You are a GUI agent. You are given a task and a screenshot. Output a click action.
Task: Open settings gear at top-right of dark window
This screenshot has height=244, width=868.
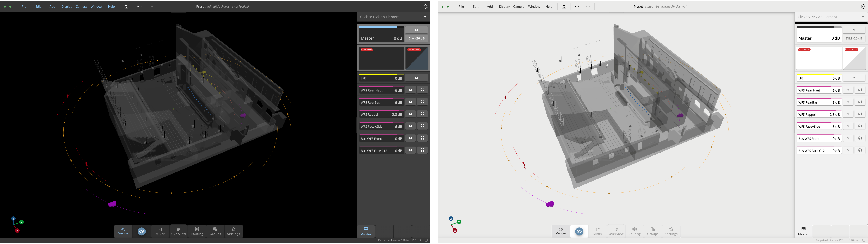tap(425, 6)
